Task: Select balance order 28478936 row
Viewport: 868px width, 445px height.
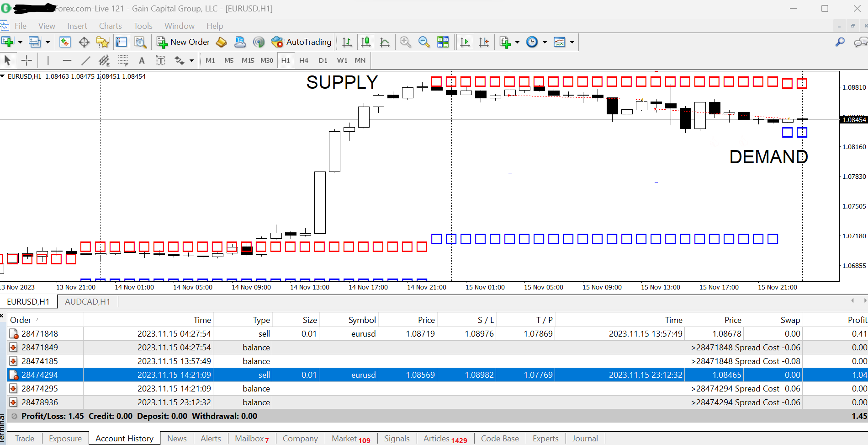Action: pyautogui.click(x=438, y=402)
